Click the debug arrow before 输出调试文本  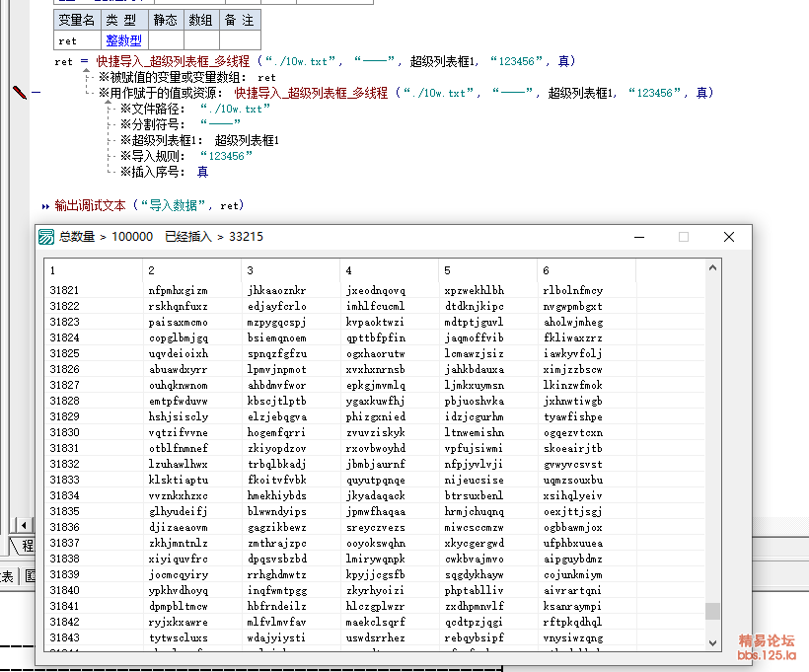pos(45,206)
